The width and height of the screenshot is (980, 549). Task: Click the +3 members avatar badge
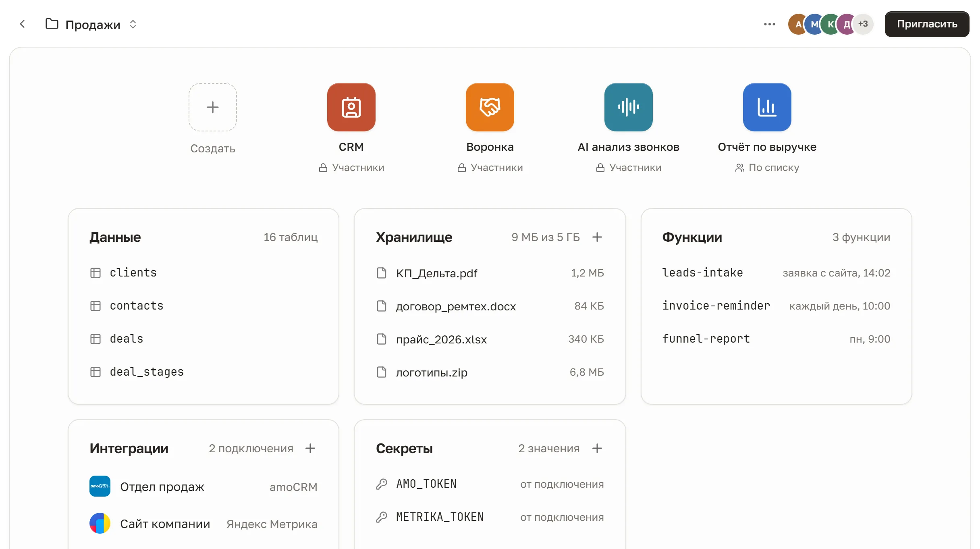coord(863,24)
